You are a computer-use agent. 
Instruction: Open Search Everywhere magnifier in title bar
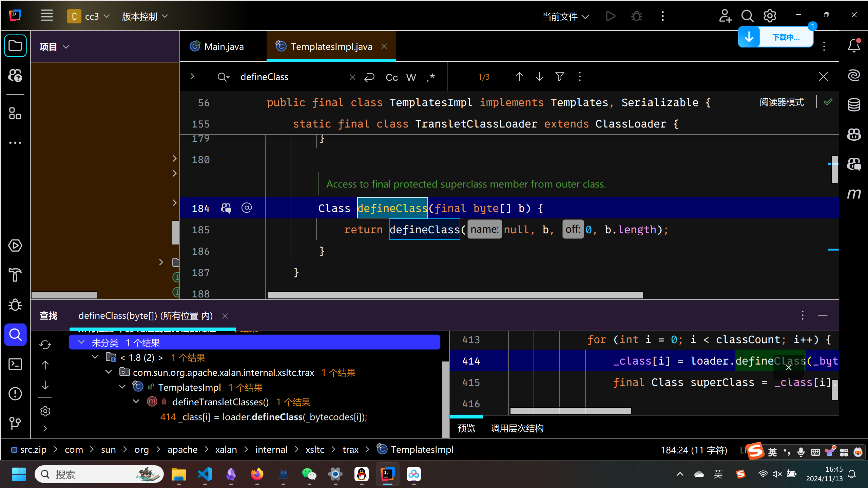point(747,16)
